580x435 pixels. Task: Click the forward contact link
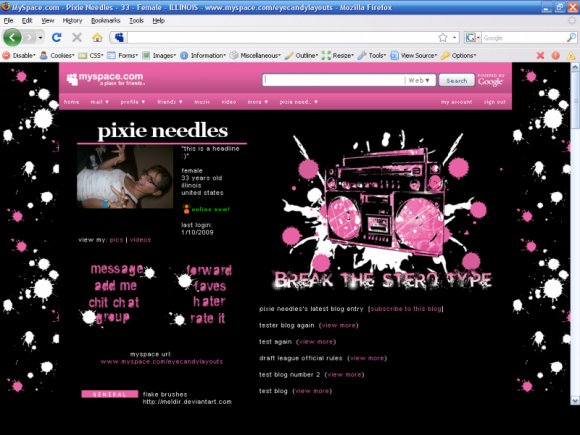pyautogui.click(x=209, y=270)
